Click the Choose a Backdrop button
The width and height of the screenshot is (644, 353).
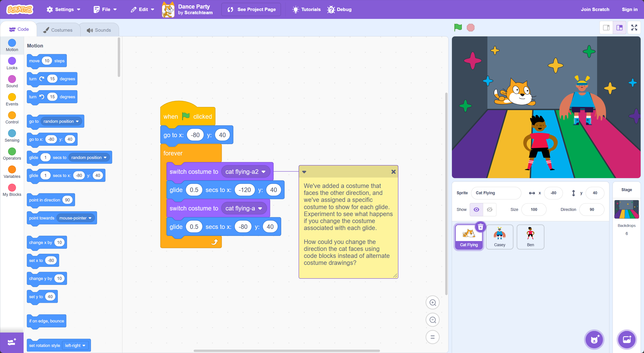(x=627, y=340)
